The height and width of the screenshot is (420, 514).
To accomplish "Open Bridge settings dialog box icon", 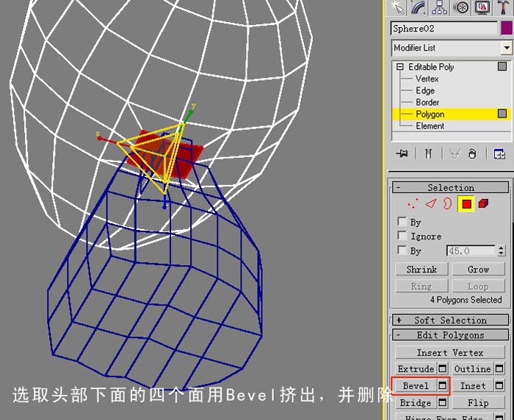I will (x=443, y=402).
